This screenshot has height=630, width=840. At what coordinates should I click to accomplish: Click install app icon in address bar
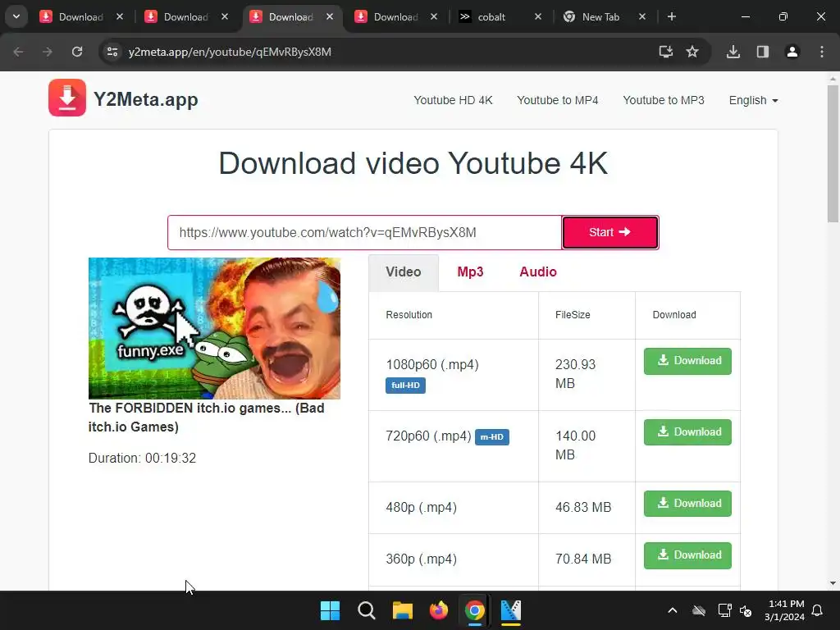click(x=665, y=52)
